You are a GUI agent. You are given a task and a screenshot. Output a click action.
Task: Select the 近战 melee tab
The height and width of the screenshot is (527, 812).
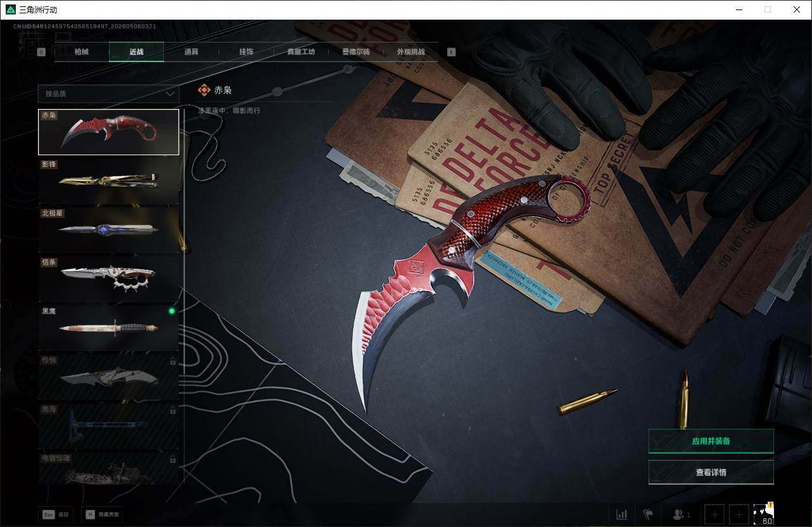(136, 52)
